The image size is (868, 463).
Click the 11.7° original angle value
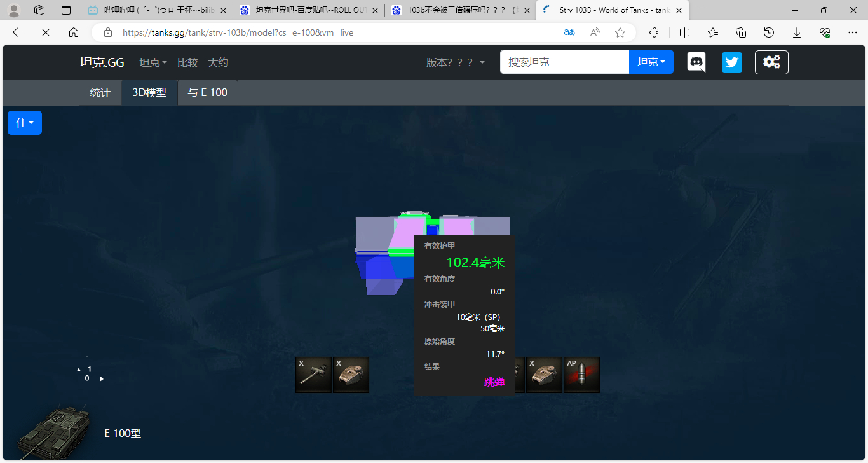495,354
